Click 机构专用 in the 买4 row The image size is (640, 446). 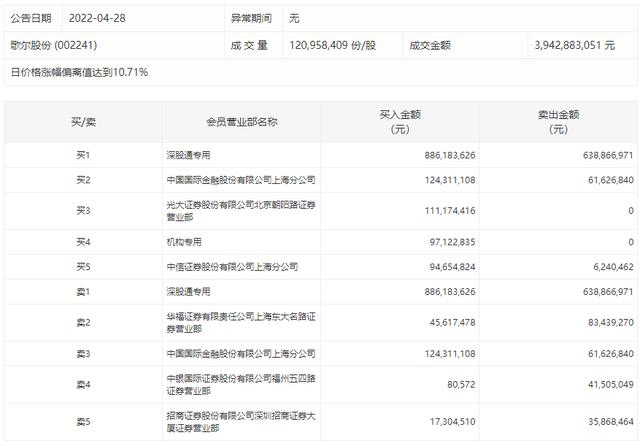[x=184, y=242]
